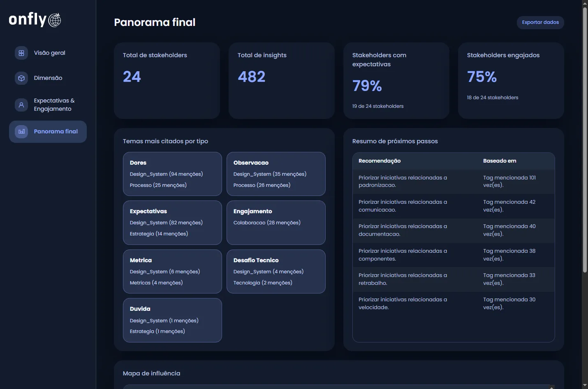Click the Expectativas & Engajamento person icon
The height and width of the screenshot is (389, 588).
pos(21,105)
